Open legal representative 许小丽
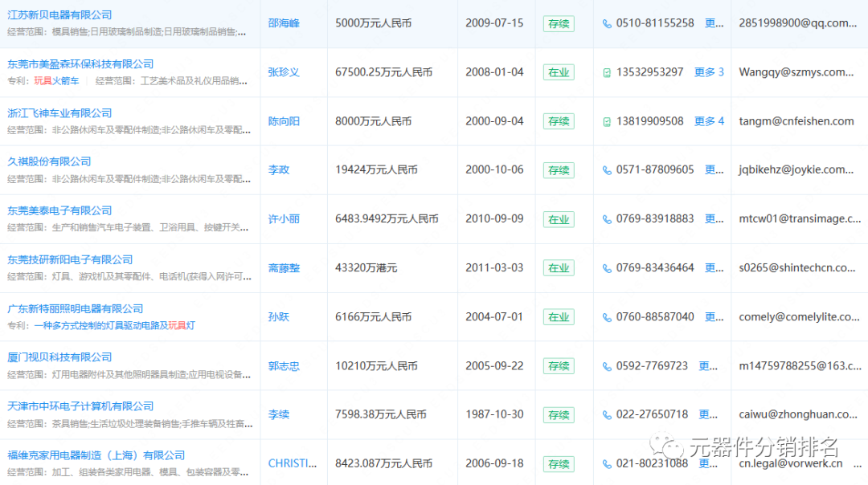This screenshot has height=485, width=868. click(x=284, y=218)
